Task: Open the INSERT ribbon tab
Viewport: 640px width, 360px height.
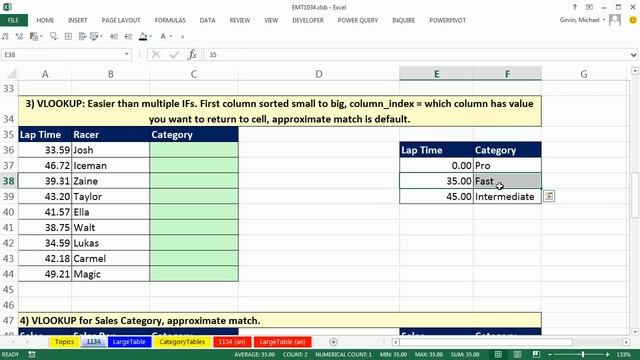Action: pos(78,20)
